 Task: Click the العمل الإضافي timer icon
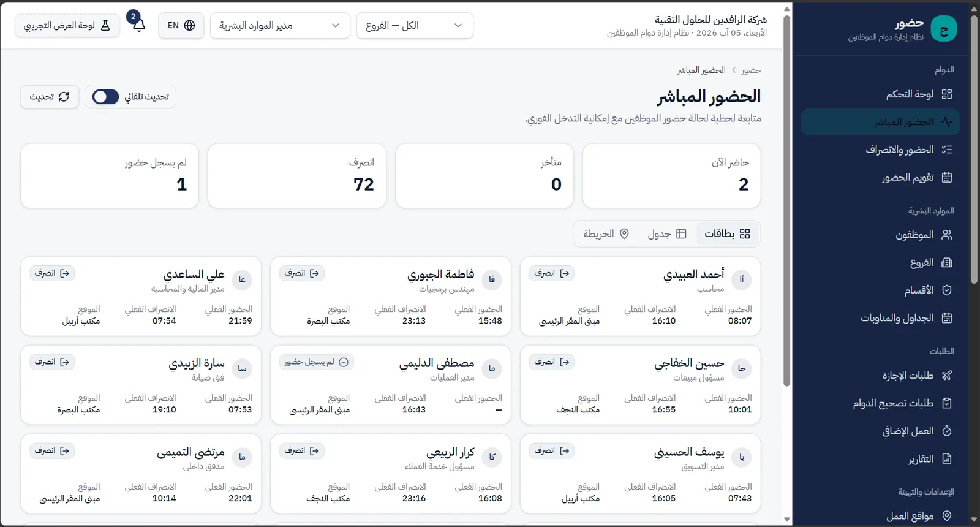[947, 431]
